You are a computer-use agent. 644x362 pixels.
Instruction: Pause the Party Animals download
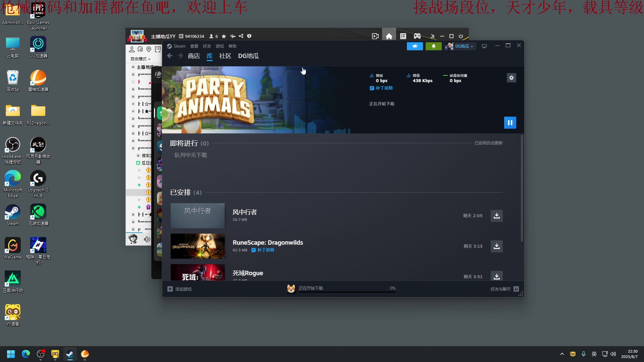[x=510, y=123]
